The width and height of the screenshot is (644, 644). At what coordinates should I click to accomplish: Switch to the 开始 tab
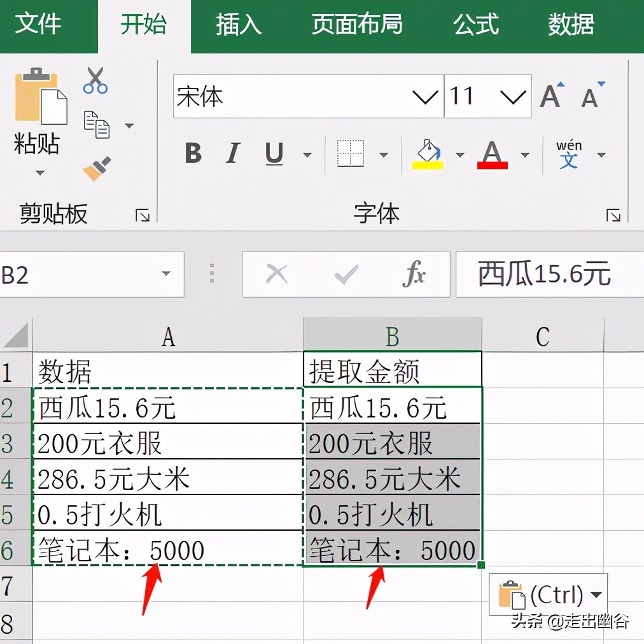[143, 24]
